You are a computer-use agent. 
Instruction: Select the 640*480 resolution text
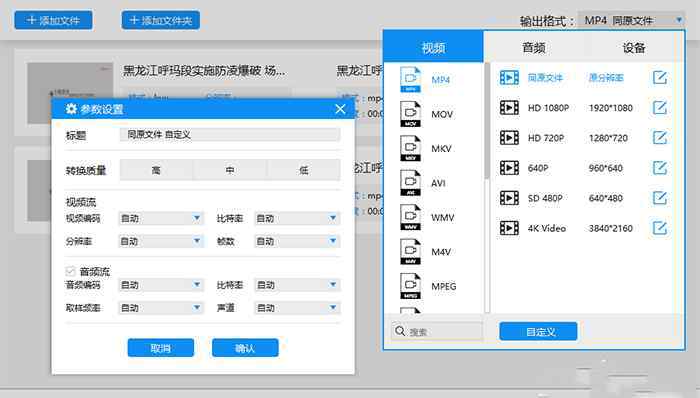(x=605, y=198)
